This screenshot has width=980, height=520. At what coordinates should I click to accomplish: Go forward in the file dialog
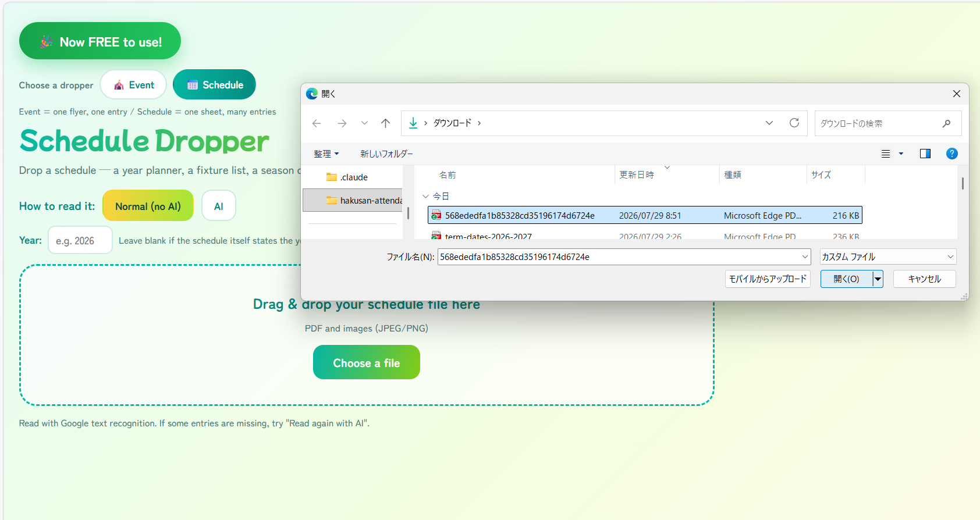pos(342,123)
